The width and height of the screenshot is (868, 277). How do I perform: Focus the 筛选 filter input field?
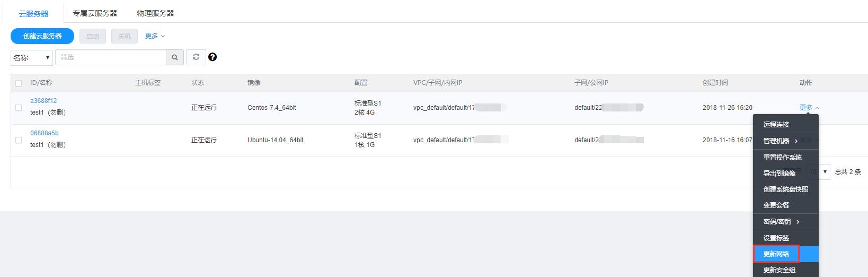[111, 57]
